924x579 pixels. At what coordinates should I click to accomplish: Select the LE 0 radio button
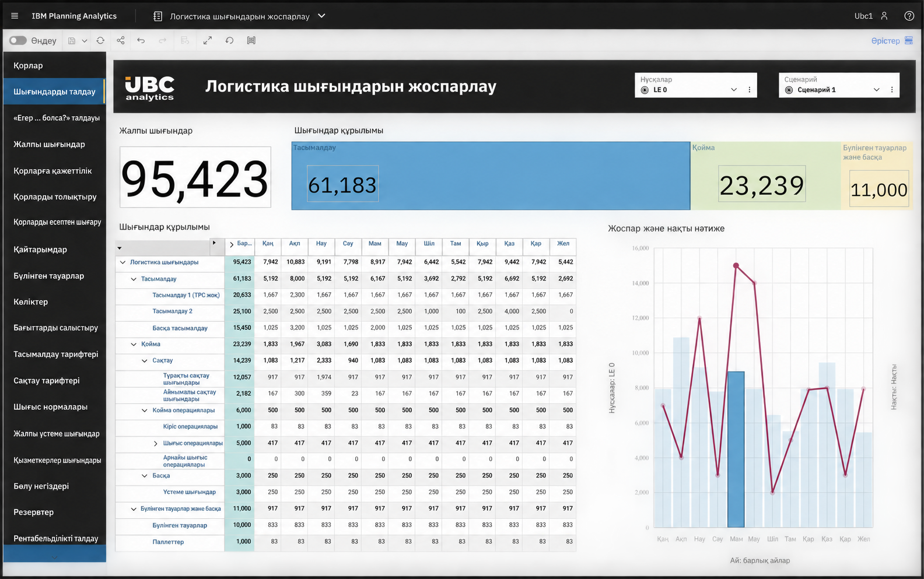tap(645, 90)
